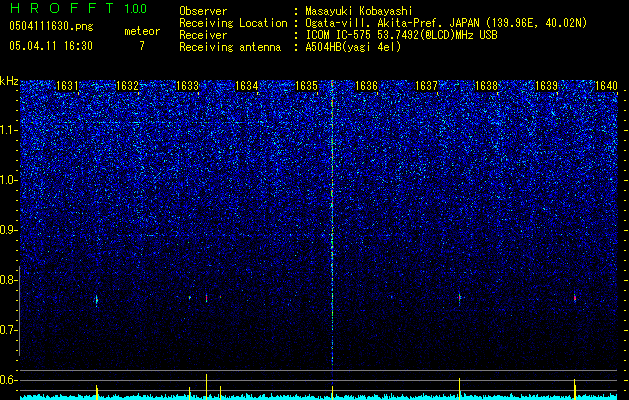Click the 1634 time label
The width and height of the screenshot is (629, 400).
pyautogui.click(x=246, y=86)
